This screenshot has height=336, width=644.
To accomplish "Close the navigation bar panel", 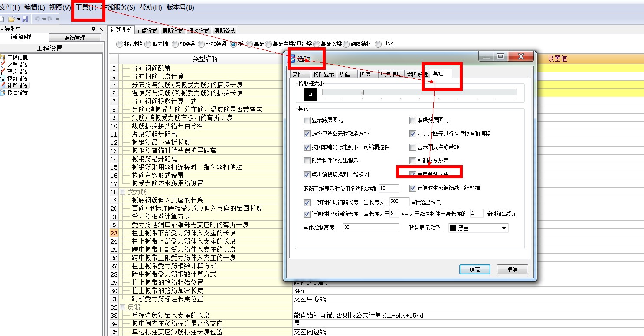I will 101,29.
